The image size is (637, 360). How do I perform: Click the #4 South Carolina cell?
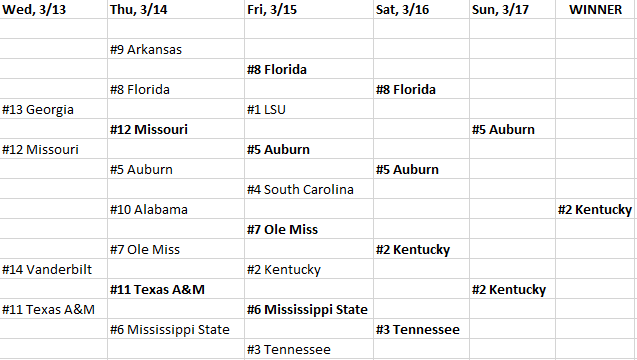(x=309, y=189)
